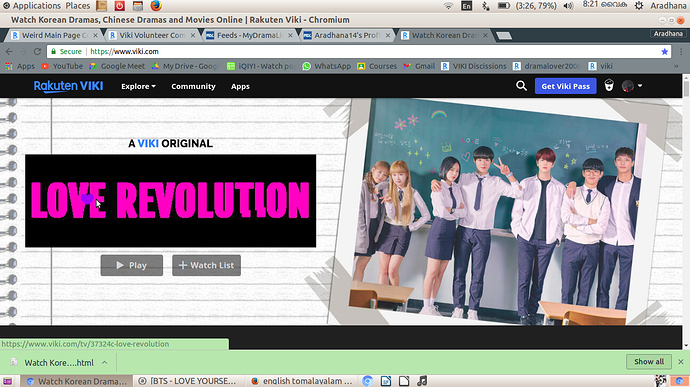Open the profile avatar dropdown
Image resolution: width=690 pixels, height=387 pixels.
pos(632,86)
